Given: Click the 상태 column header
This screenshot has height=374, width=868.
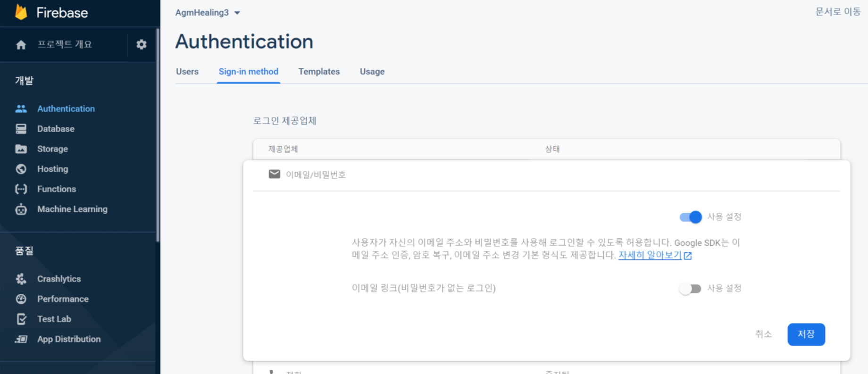Looking at the screenshot, I should click(x=552, y=149).
